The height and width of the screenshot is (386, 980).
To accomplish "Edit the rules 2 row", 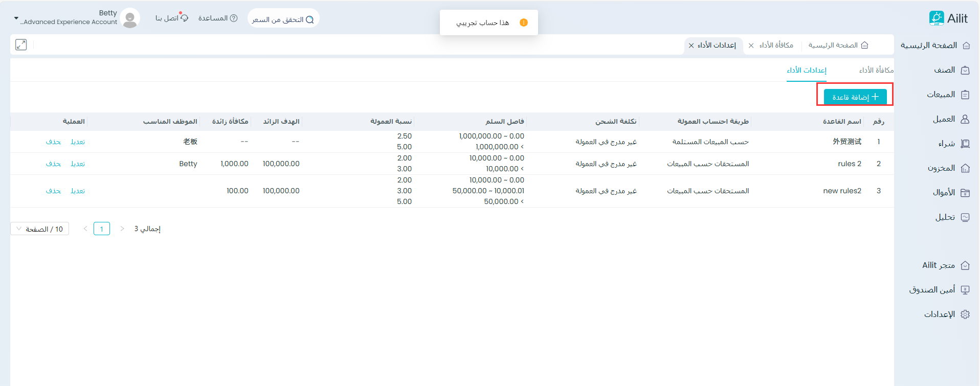I will click(78, 164).
